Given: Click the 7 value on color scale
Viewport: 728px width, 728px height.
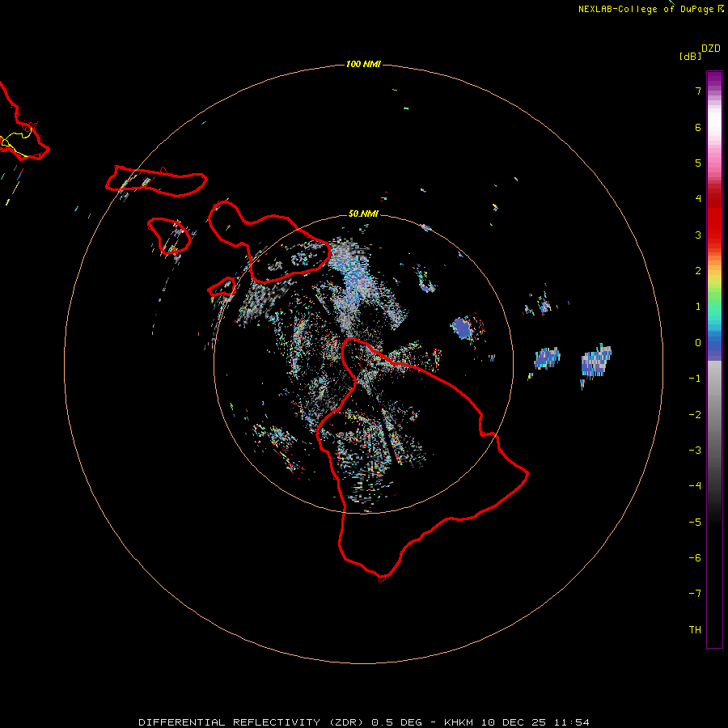Looking at the screenshot, I should pos(698,91).
